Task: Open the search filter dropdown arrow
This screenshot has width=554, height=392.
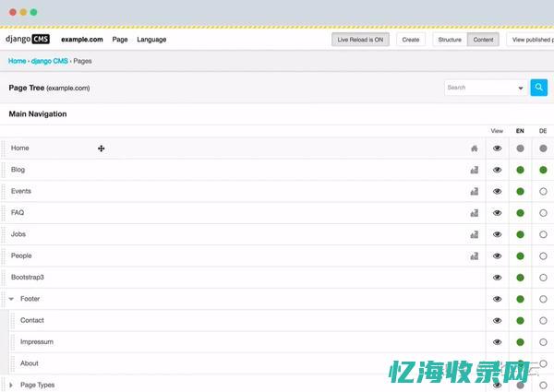Action: click(x=521, y=89)
